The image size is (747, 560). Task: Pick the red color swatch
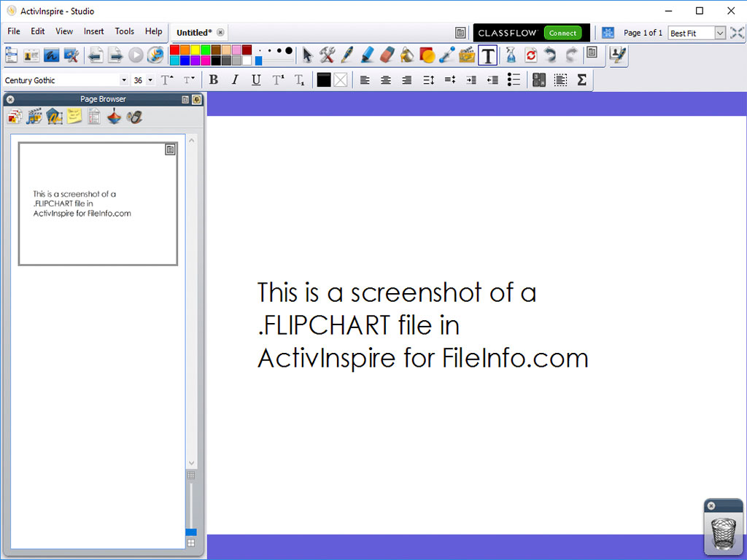[175, 50]
